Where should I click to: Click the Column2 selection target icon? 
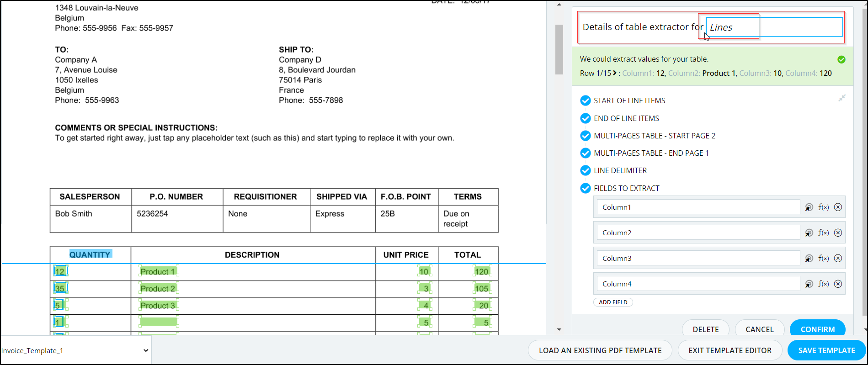809,233
